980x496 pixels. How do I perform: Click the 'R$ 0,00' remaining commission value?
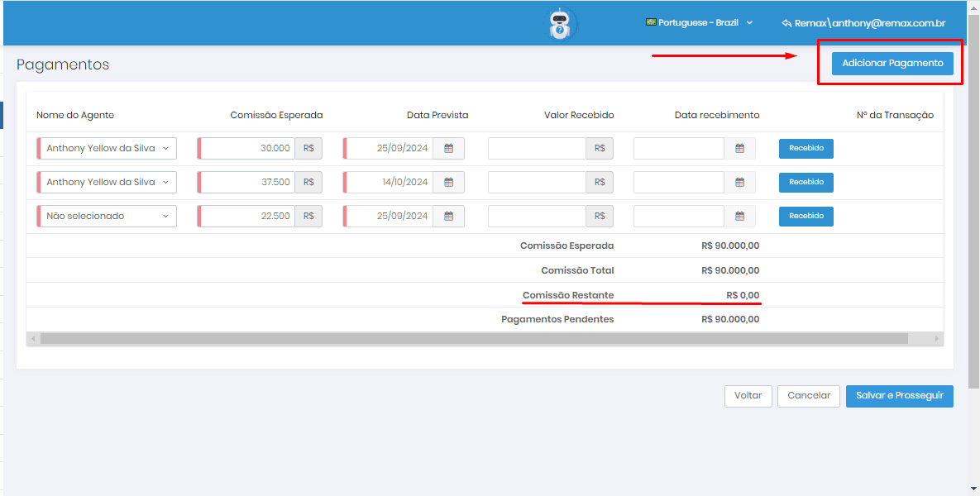pyautogui.click(x=743, y=295)
